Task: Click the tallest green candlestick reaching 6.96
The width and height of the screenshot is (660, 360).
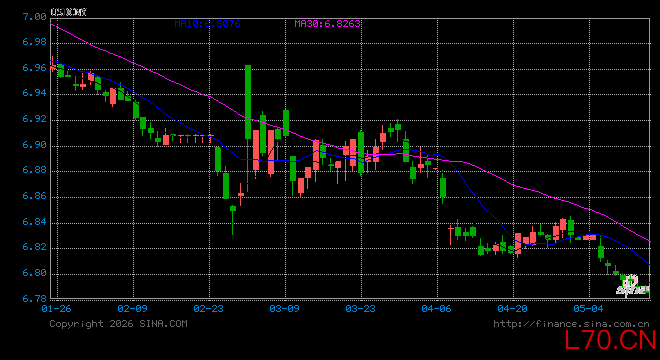Action: tap(248, 102)
